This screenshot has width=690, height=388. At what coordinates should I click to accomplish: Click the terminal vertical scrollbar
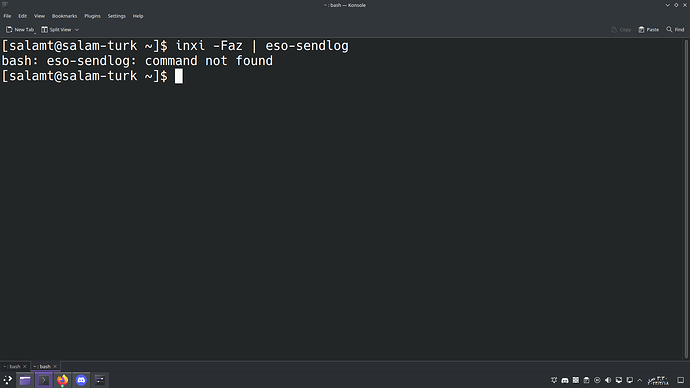pos(686,199)
